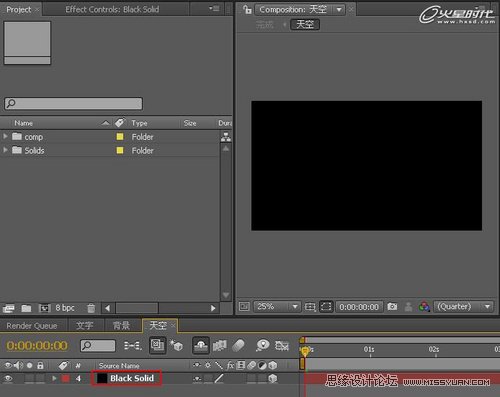Select the Black Solid layer name
500x397 pixels.
(132, 378)
